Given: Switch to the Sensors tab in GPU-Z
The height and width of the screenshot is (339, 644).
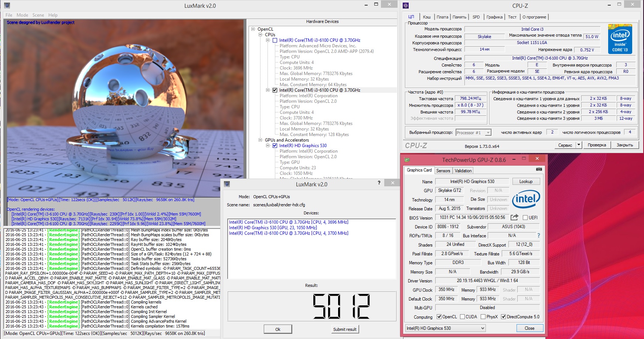Looking at the screenshot, I should tap(443, 171).
